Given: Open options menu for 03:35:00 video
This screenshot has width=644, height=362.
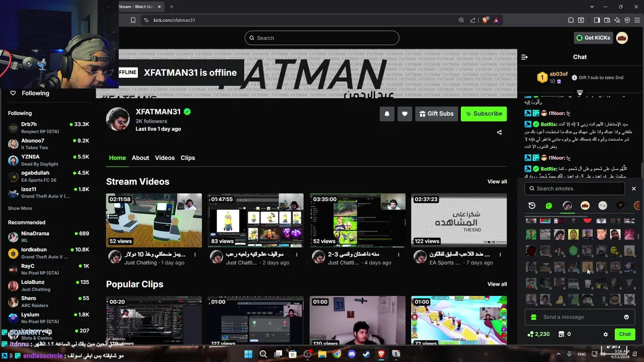Looking at the screenshot, I should pos(398,255).
